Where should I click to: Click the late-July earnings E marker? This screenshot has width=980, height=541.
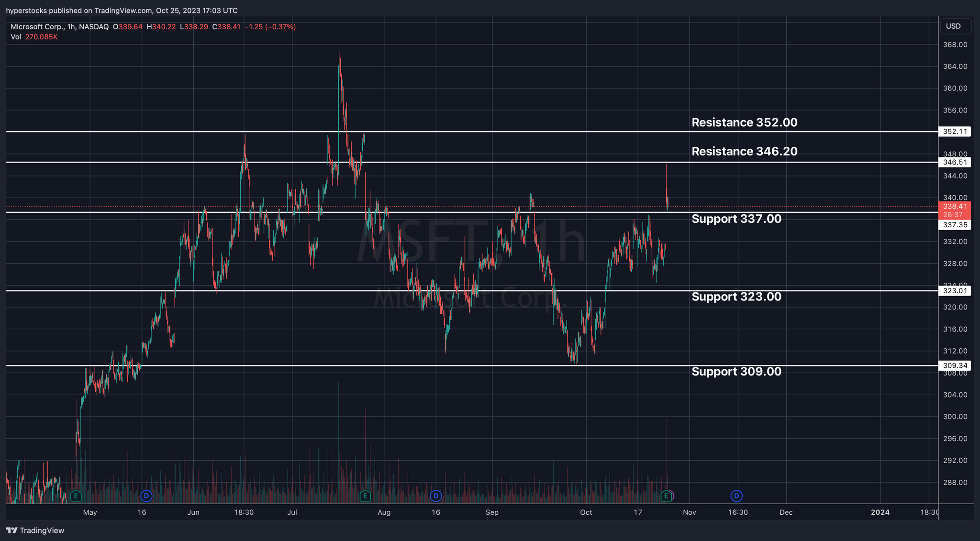coord(365,496)
